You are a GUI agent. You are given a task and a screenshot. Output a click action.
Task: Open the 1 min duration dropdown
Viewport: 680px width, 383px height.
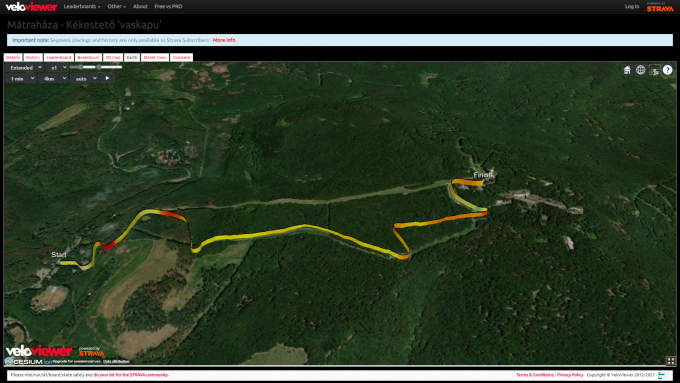coord(21,79)
